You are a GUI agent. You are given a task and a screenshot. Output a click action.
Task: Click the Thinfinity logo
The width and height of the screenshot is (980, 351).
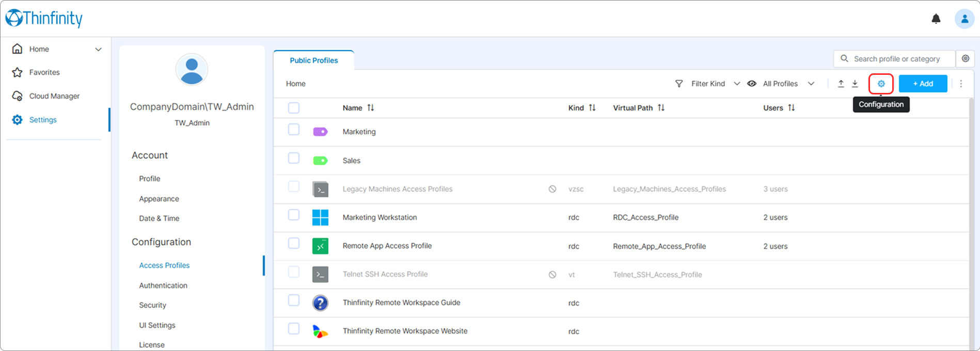click(x=44, y=18)
